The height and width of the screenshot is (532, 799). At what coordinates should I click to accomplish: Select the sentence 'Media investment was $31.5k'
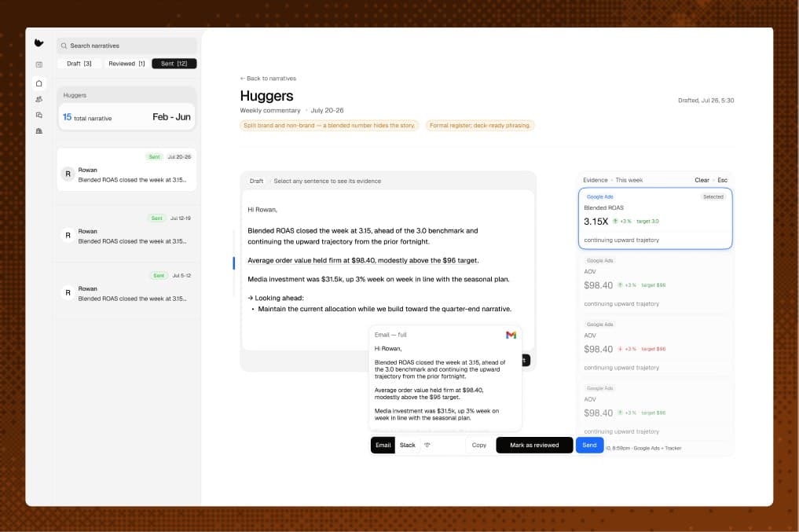378,279
